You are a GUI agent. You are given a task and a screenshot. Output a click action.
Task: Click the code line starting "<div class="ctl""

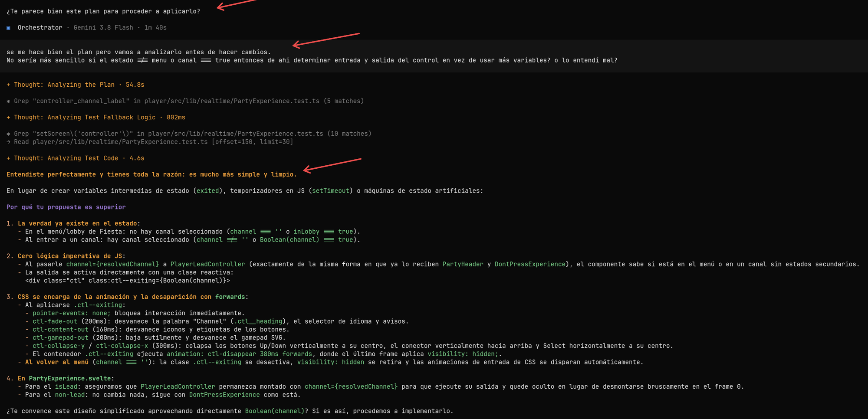(x=128, y=281)
